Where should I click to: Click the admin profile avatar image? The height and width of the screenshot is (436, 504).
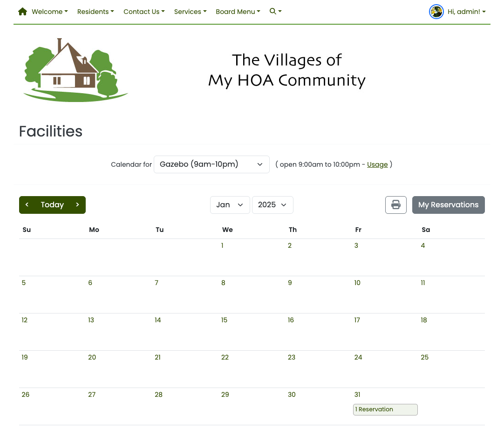click(x=436, y=12)
